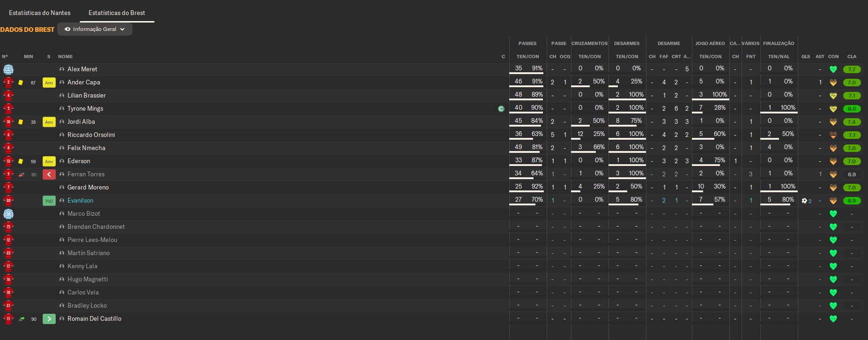Viewport: 868px width, 340px height.
Task: Click Evanilson's HdJ man-of-the-match badge
Action: [x=49, y=201]
